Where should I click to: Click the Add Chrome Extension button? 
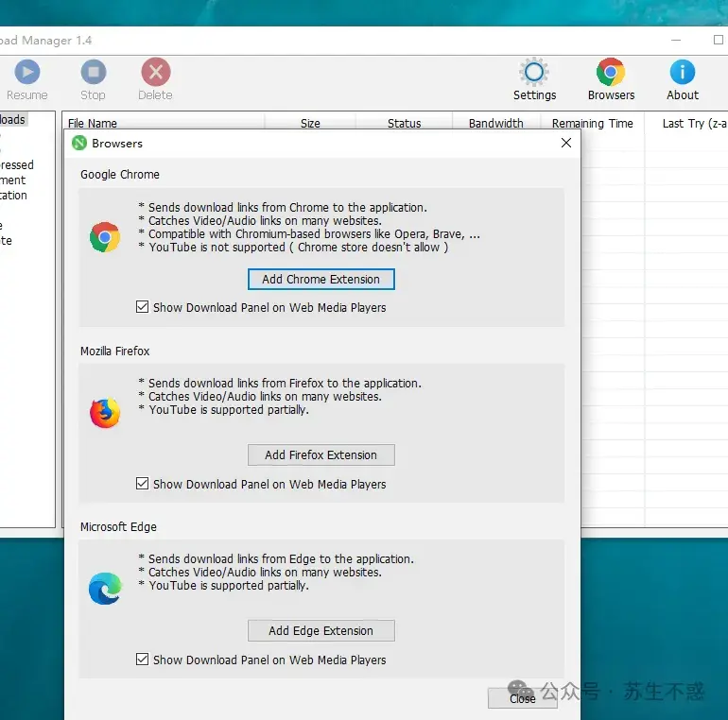[321, 279]
